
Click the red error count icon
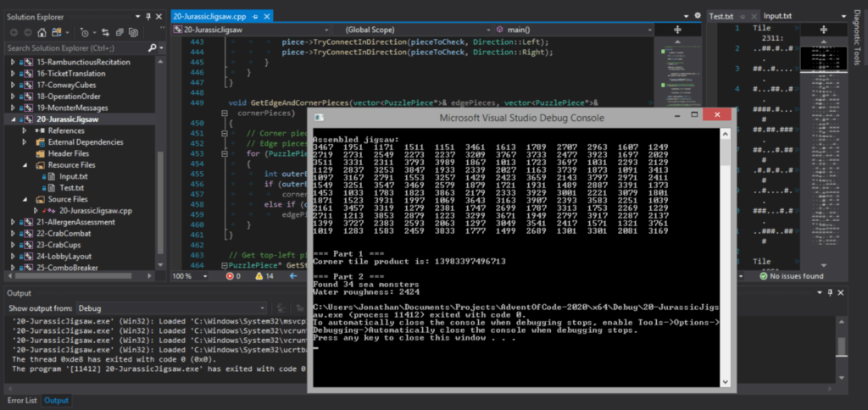click(230, 276)
